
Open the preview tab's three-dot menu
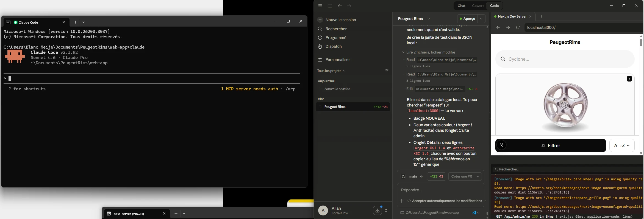coord(541,16)
